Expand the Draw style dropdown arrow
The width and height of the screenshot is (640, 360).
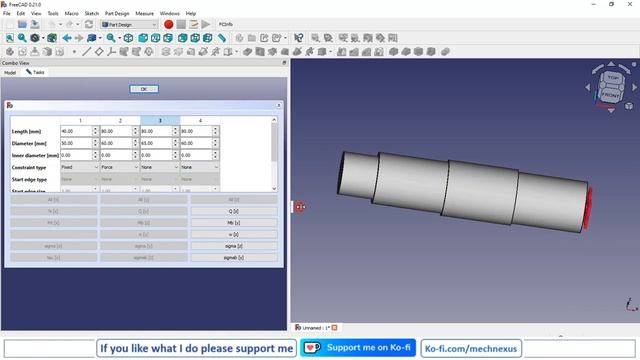point(43,38)
